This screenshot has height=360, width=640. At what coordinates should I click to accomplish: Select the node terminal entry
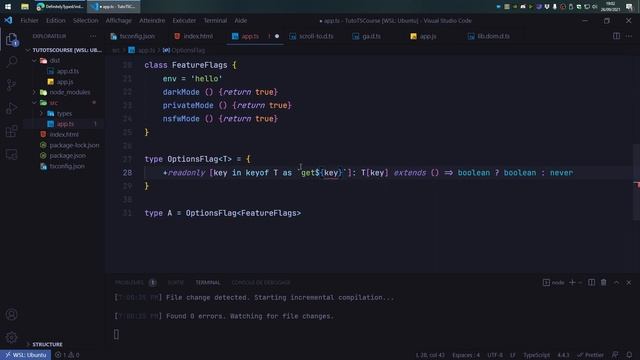point(553,282)
